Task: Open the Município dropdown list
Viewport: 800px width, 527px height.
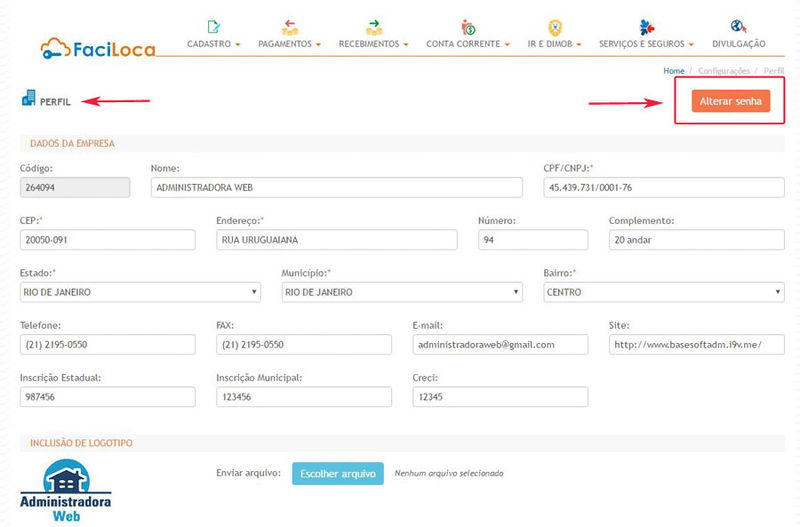Action: point(401,292)
